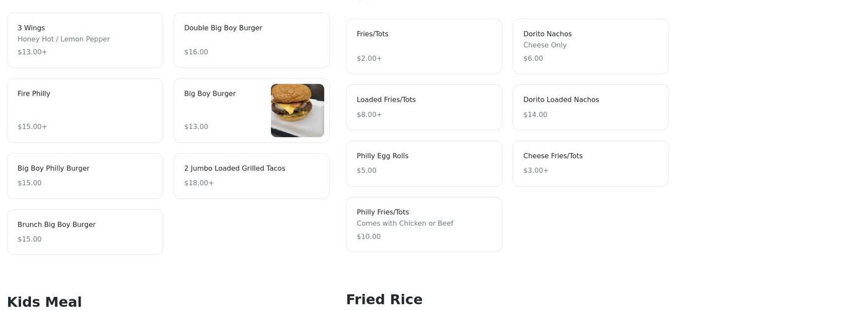Open the Big Boy Burger card title

point(210,94)
